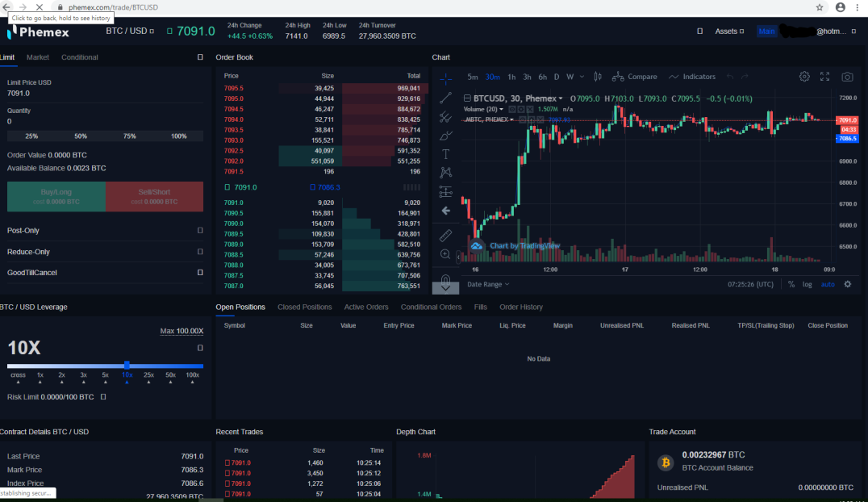This screenshot has width=868, height=502.
Task: Enable the Post-Only checkbox
Action: point(200,231)
